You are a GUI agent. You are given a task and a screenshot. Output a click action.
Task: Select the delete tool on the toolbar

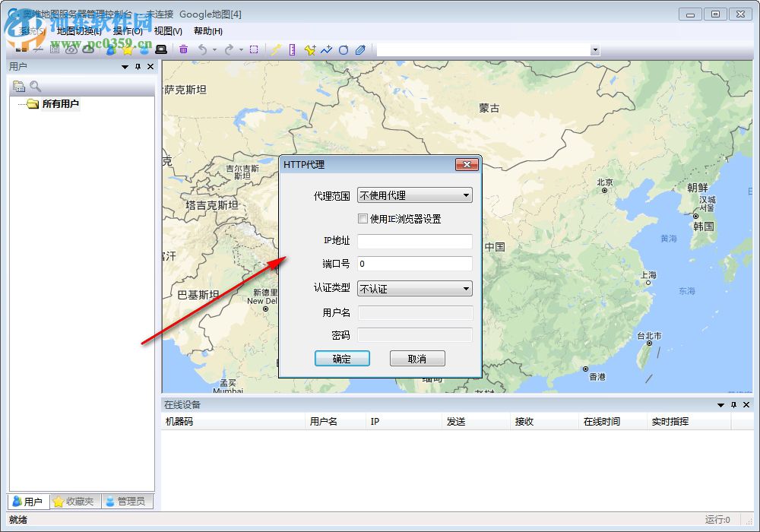tap(183, 49)
